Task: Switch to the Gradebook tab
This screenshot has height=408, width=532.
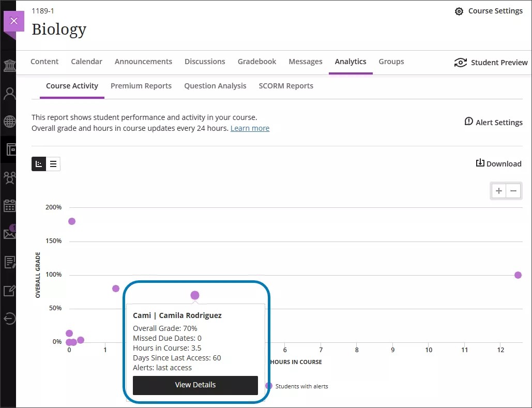Action: [257, 61]
